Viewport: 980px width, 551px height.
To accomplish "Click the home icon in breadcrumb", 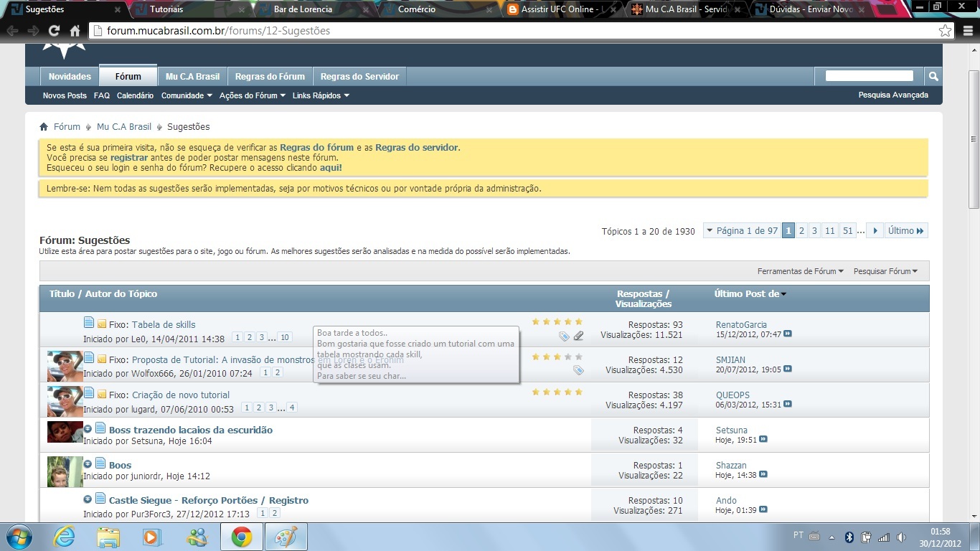I will click(x=44, y=127).
